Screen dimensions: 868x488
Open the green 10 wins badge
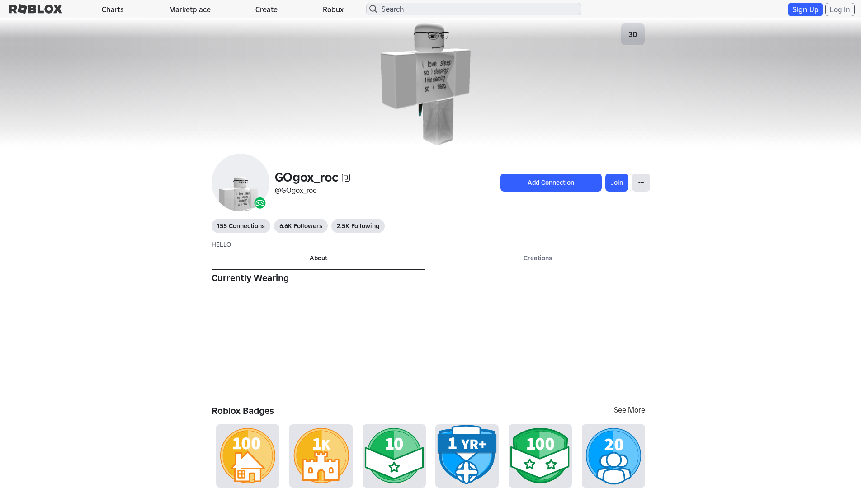[x=394, y=455]
